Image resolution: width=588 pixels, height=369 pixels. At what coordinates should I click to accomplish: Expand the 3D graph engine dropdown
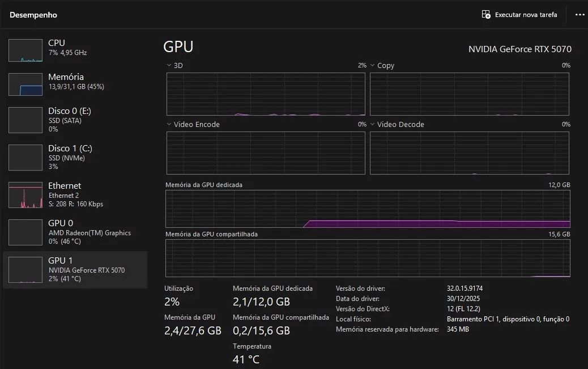[169, 66]
